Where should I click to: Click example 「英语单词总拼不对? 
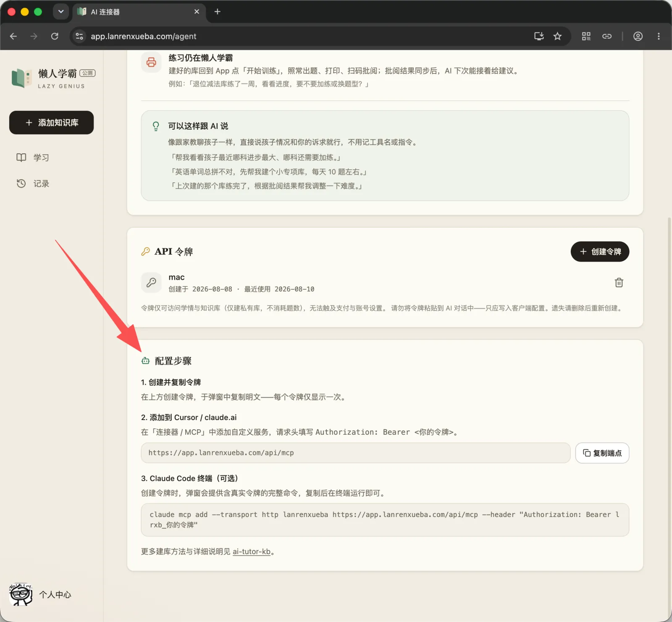click(x=268, y=172)
